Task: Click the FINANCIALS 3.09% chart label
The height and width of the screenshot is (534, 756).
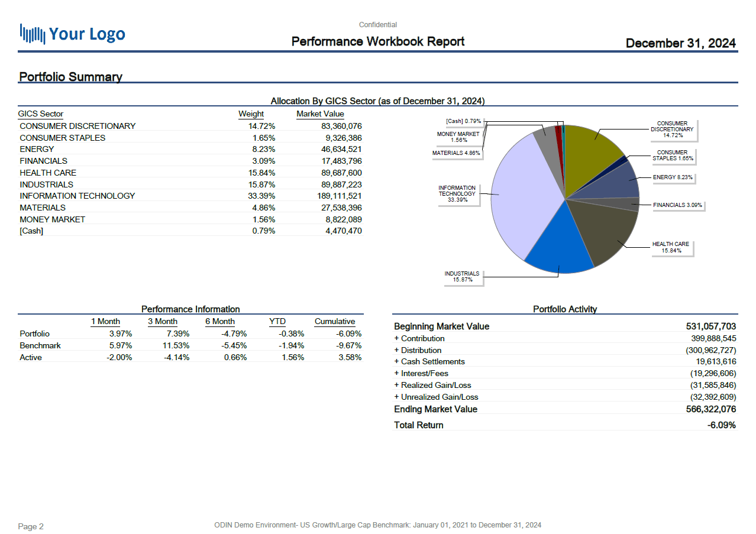Action: (677, 205)
